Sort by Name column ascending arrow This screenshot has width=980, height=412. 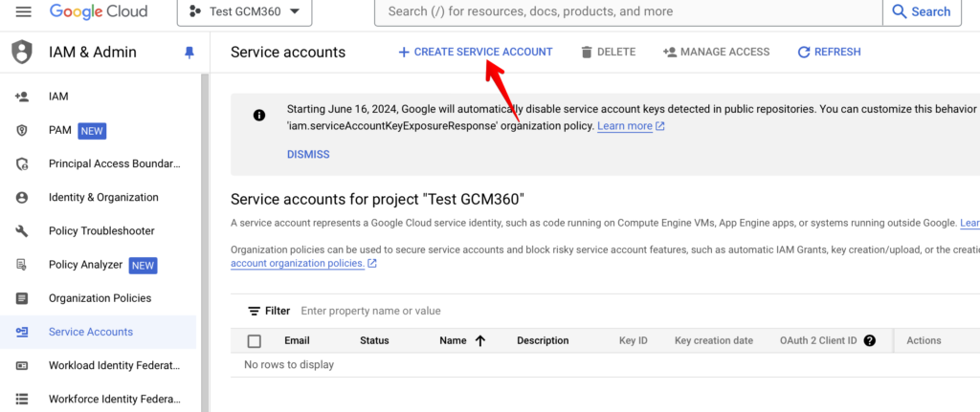click(x=479, y=340)
